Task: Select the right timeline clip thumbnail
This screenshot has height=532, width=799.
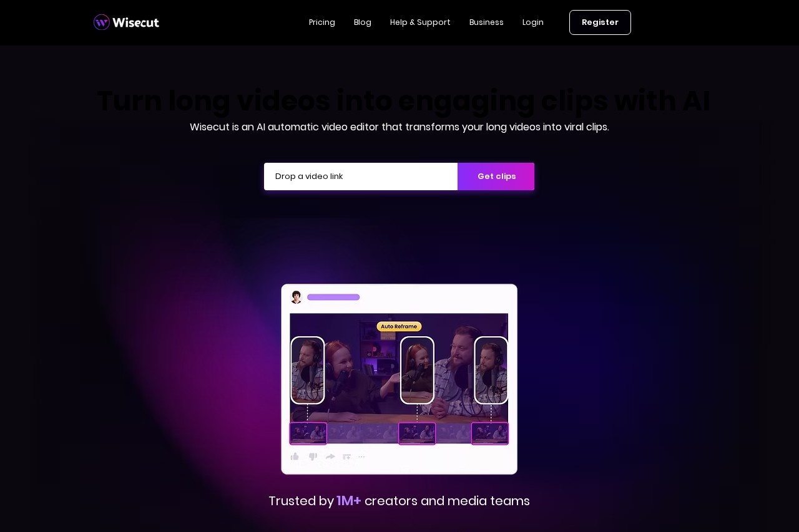Action: click(490, 433)
